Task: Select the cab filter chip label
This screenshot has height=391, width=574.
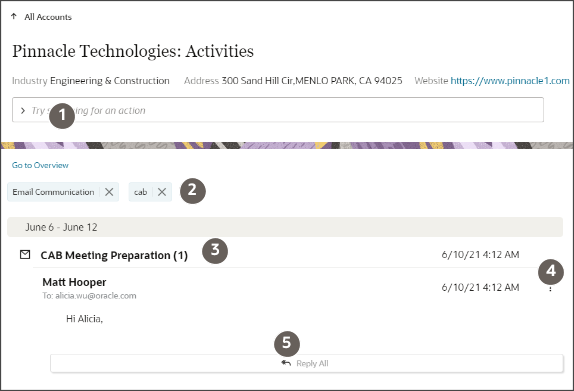Action: tap(141, 192)
